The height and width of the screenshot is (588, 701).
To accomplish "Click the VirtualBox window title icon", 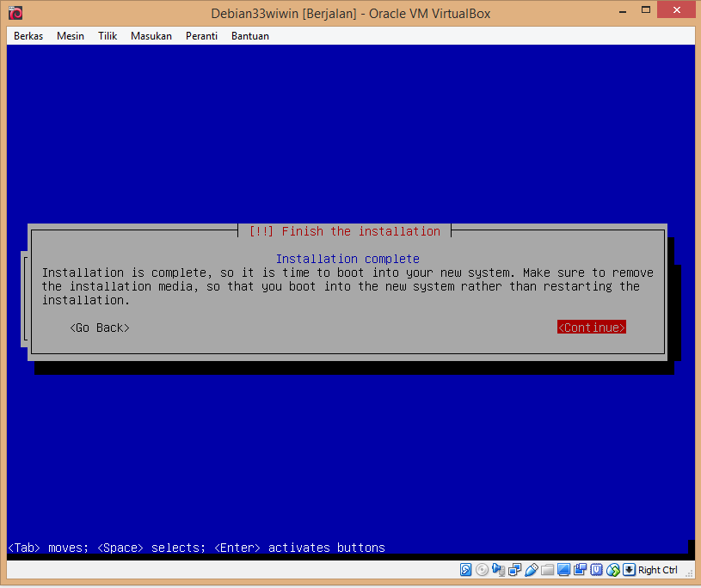I will (15, 13).
